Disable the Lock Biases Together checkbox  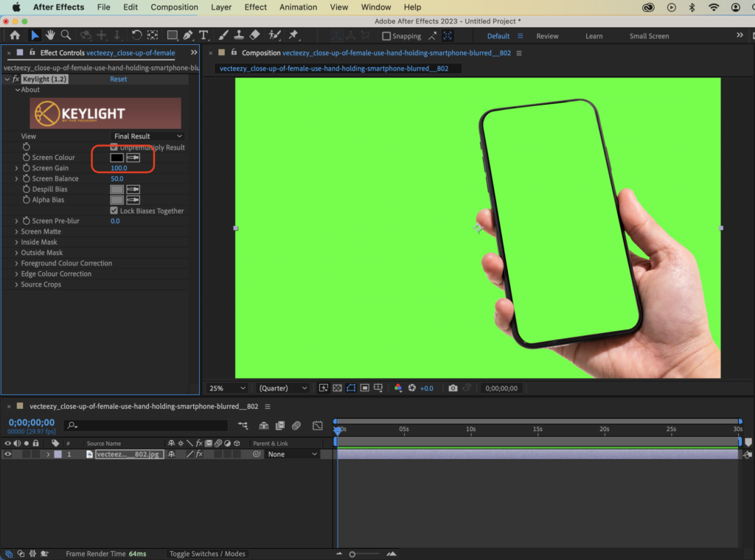[114, 210]
